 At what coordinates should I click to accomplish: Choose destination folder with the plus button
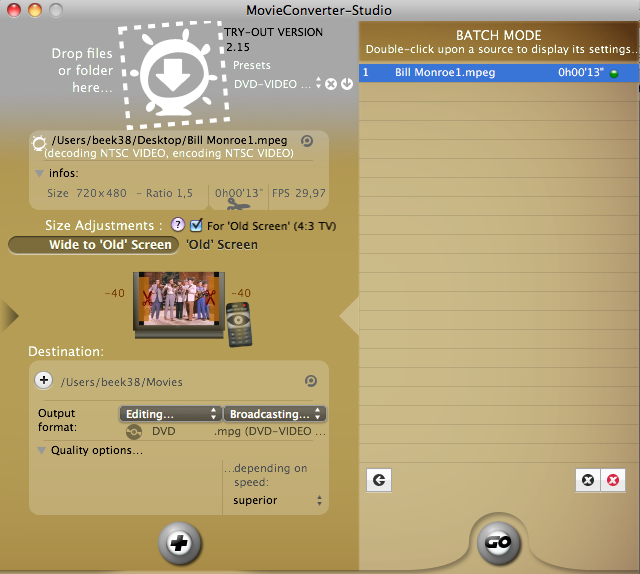(44, 380)
